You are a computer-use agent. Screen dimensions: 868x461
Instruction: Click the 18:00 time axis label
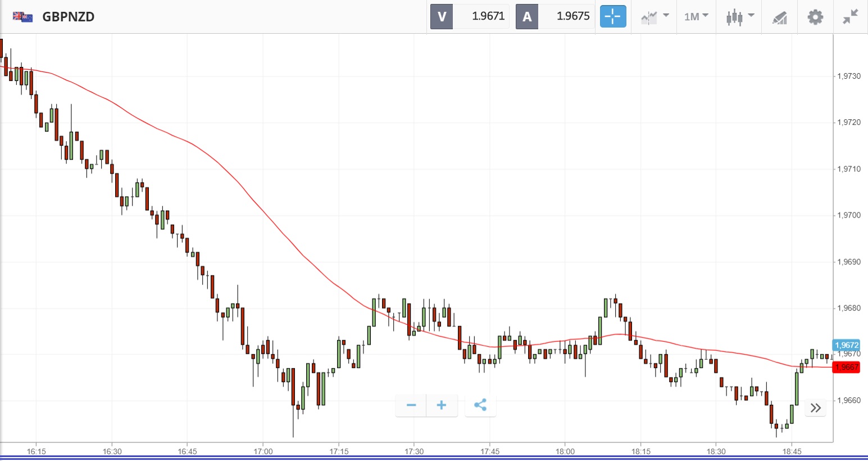pos(565,451)
